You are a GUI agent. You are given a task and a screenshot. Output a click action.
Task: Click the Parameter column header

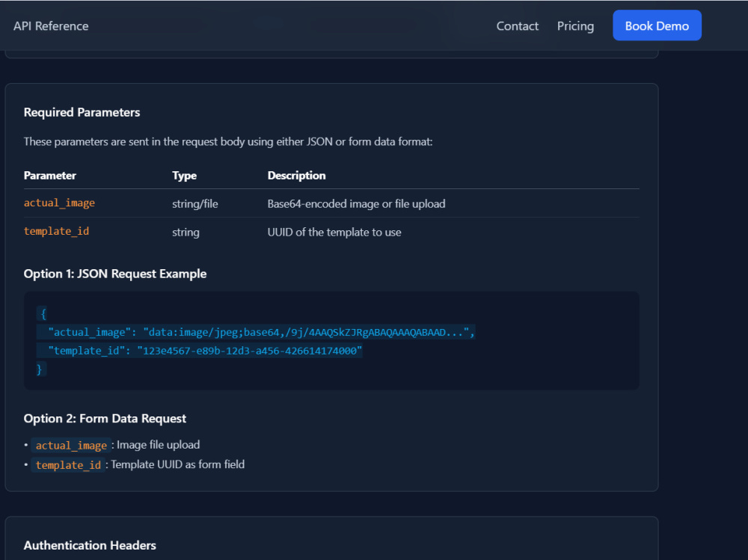[49, 176]
